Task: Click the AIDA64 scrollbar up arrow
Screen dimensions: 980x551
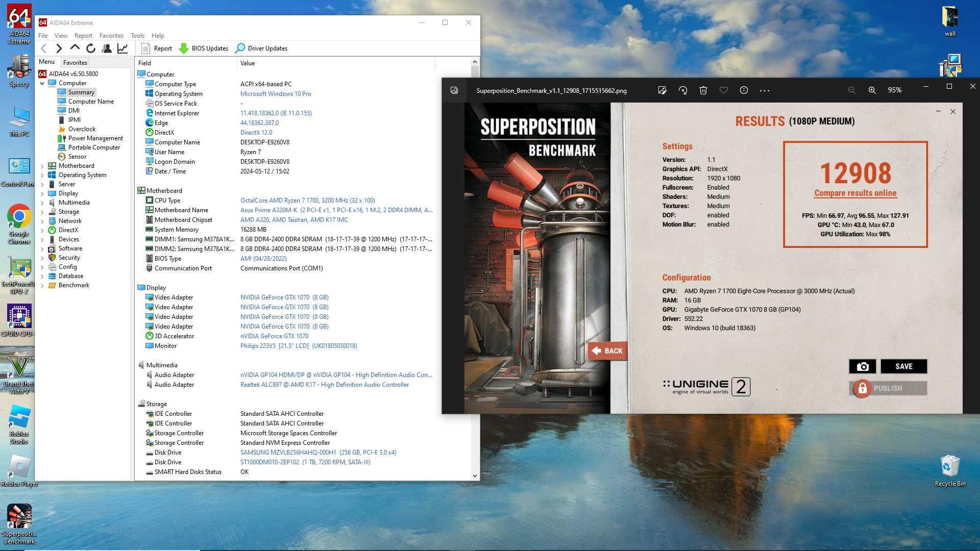Action: coord(475,62)
